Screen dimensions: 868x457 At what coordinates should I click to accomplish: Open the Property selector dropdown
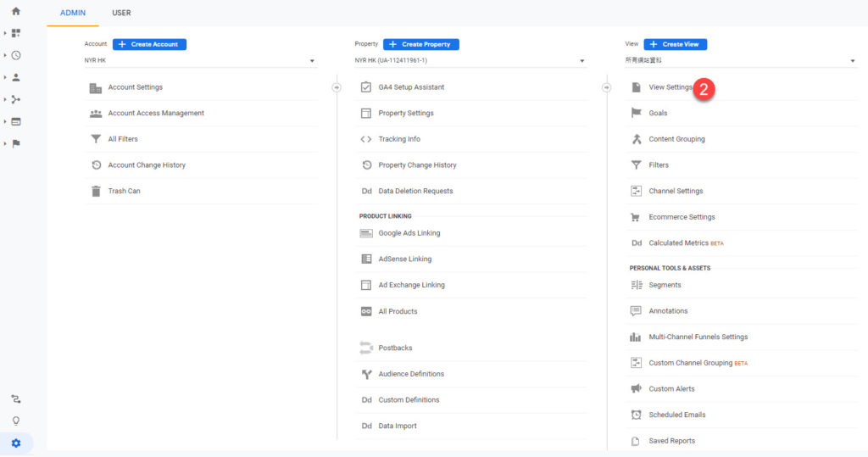coord(470,61)
